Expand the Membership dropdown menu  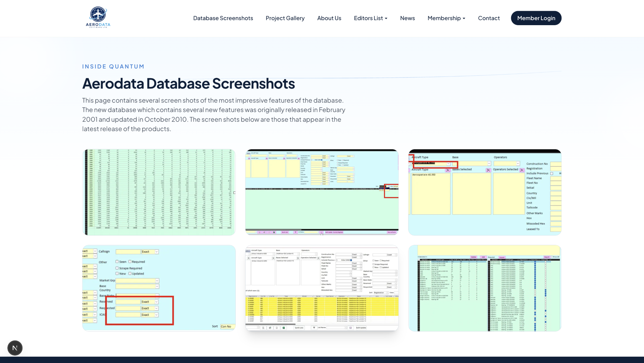pyautogui.click(x=446, y=18)
